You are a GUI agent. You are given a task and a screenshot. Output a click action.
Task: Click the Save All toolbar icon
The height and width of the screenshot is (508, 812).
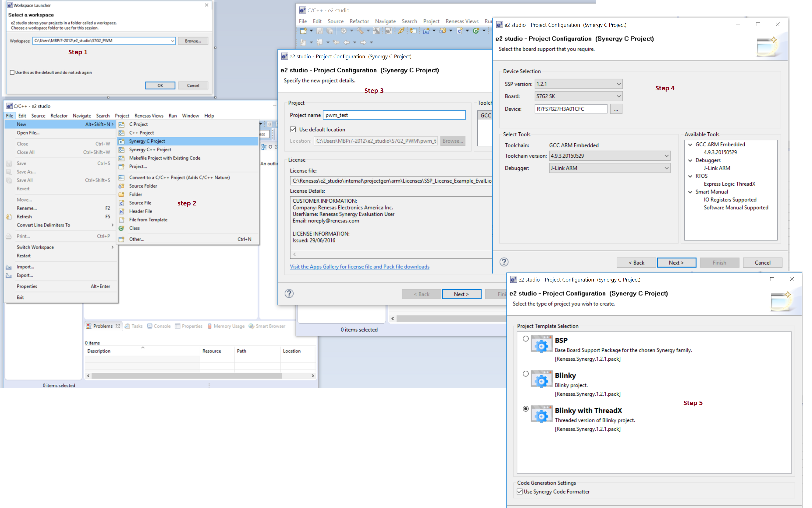click(x=330, y=31)
